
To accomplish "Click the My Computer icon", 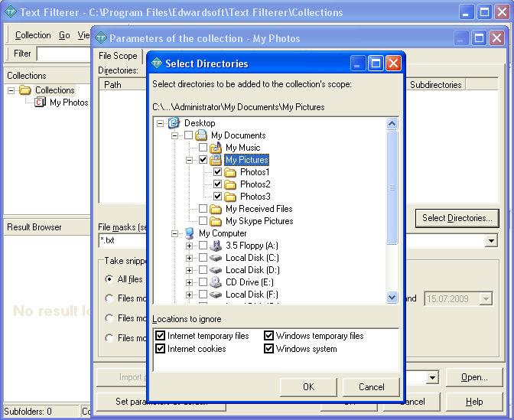I will pos(189,233).
